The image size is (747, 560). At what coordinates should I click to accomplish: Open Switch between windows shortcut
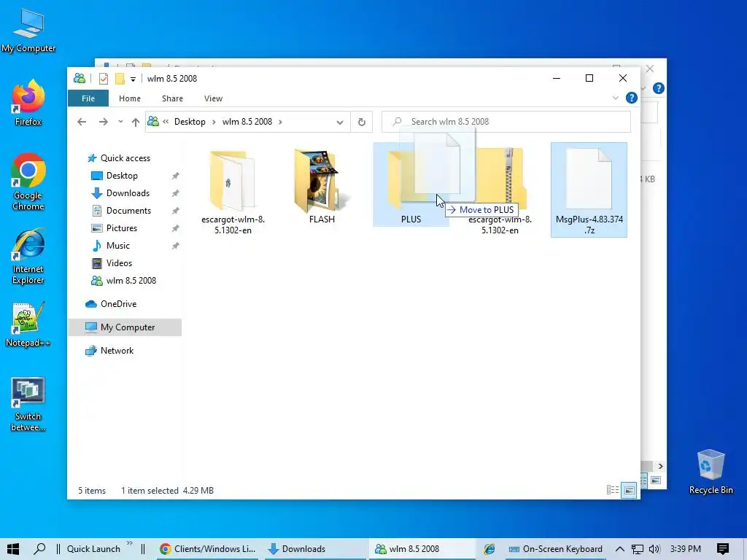pos(28,404)
